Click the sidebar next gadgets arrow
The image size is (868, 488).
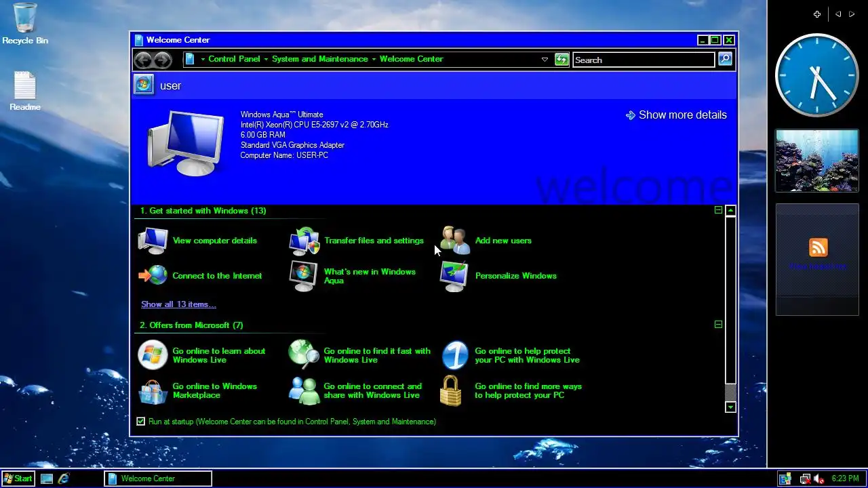pyautogui.click(x=852, y=14)
